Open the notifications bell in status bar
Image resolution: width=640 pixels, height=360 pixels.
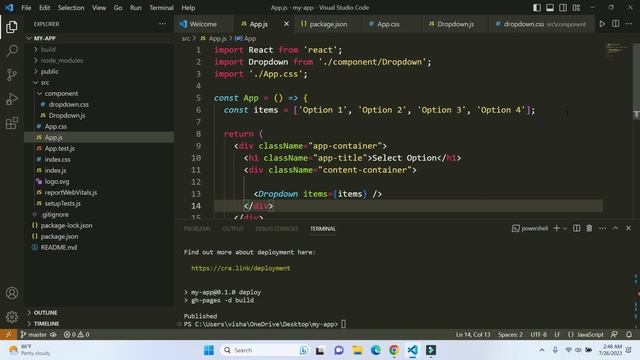pyautogui.click(x=629, y=334)
